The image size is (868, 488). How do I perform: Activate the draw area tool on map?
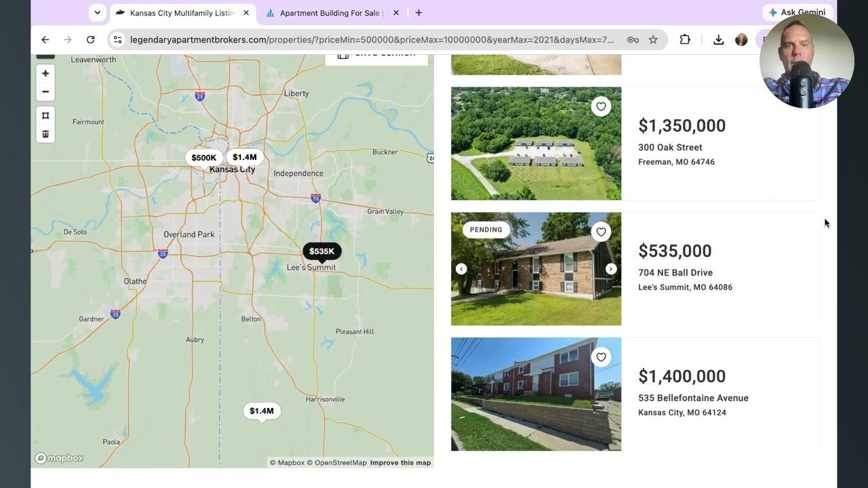(45, 115)
